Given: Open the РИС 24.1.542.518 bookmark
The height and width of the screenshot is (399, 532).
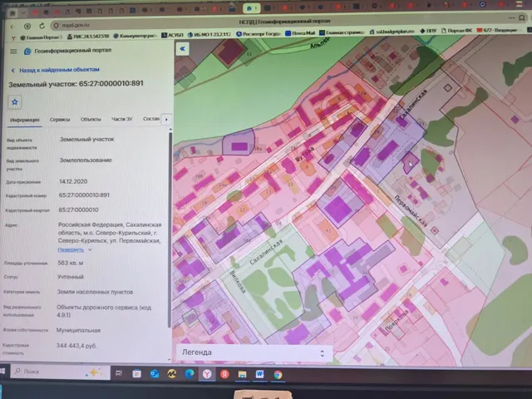Looking at the screenshot, I should tap(88, 37).
